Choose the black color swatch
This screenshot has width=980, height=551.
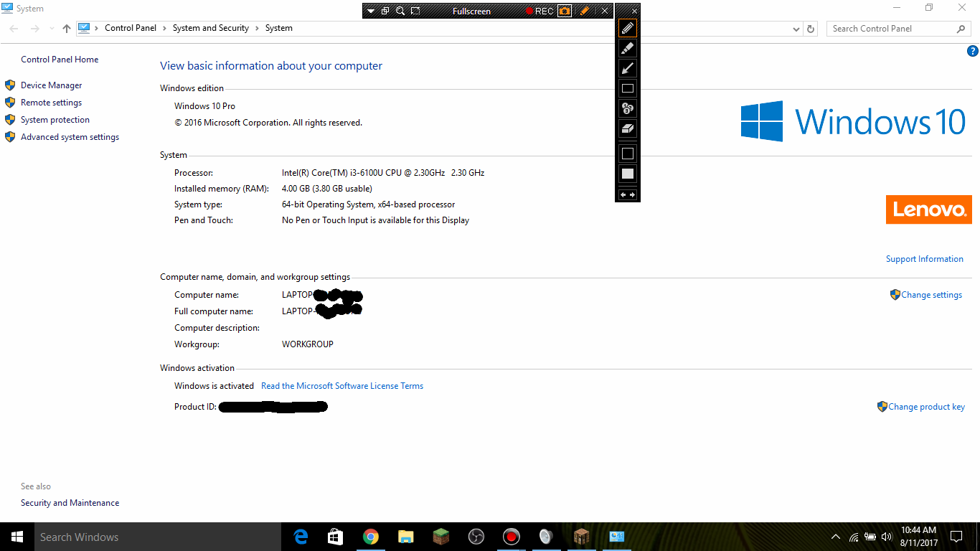pos(628,154)
